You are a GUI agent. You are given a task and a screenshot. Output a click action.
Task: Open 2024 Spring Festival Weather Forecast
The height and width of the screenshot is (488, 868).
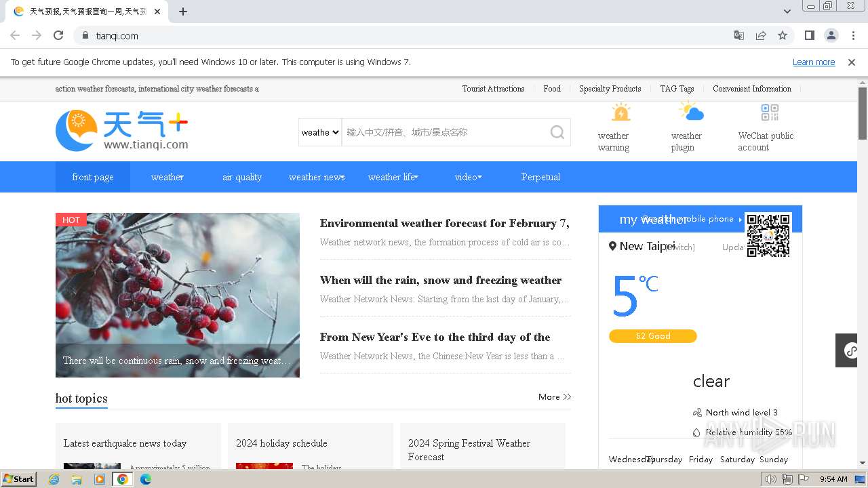(x=469, y=450)
